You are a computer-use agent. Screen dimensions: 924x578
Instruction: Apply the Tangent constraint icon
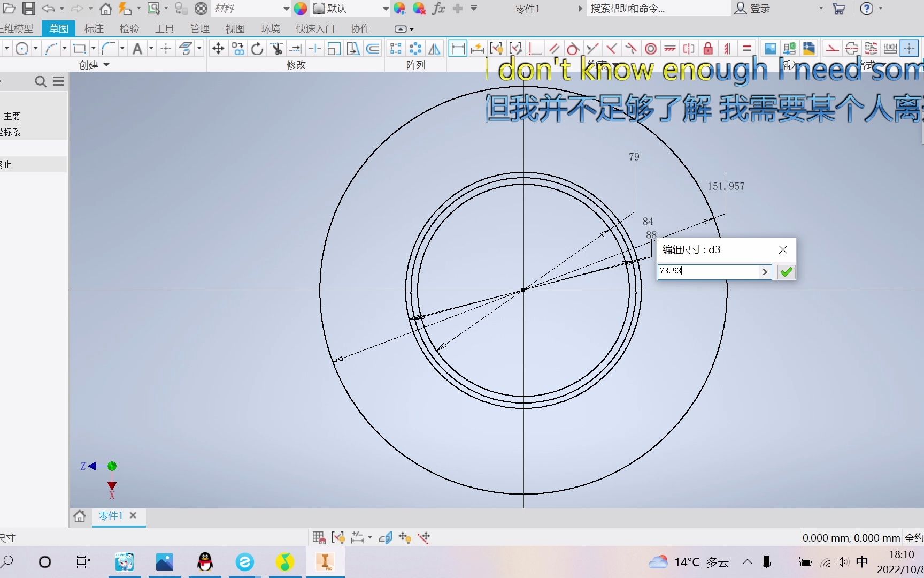(573, 49)
